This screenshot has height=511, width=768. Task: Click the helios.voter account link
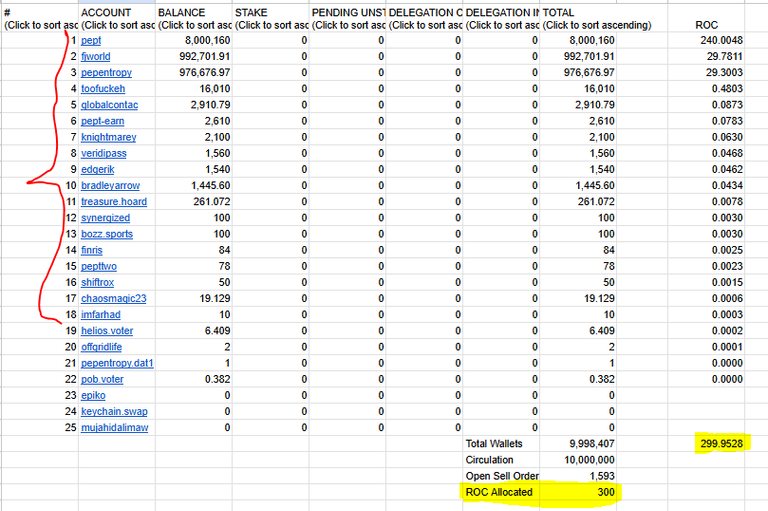107,331
